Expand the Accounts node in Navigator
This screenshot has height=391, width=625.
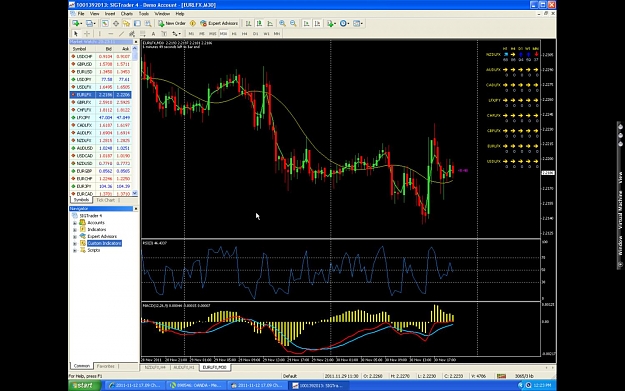pyautogui.click(x=75, y=223)
